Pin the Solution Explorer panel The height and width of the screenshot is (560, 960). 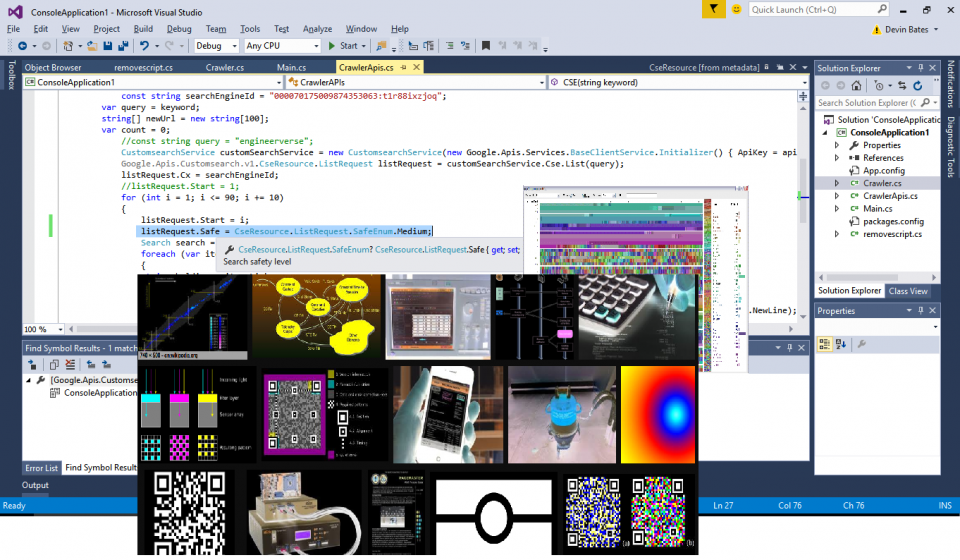[x=921, y=68]
